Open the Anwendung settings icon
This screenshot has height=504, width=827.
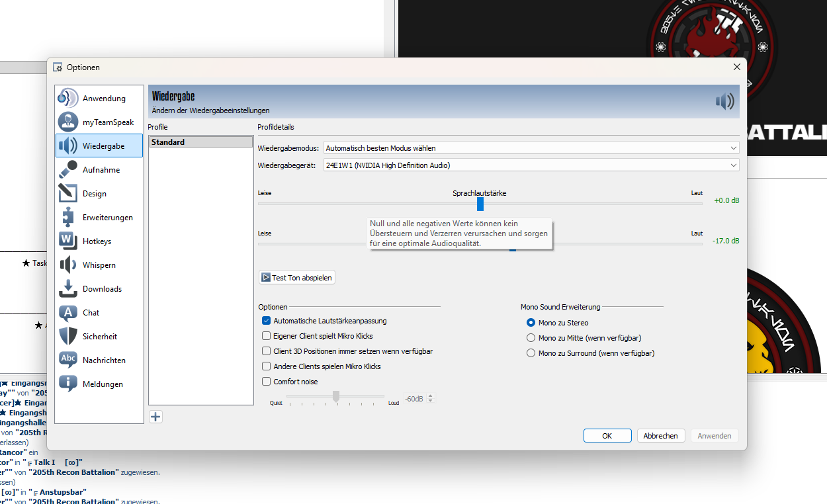68,98
